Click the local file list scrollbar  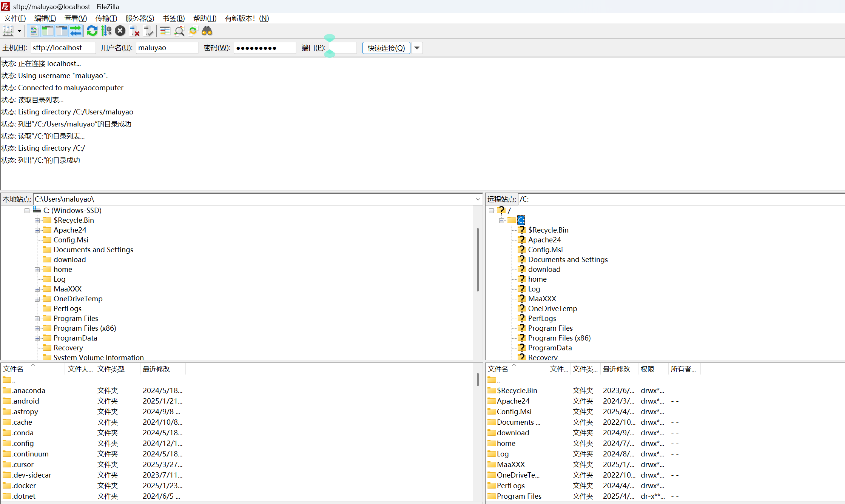(x=478, y=379)
